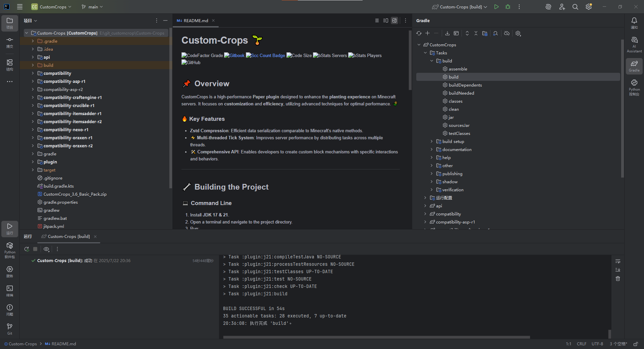Viewport: 644px width, 349px height.
Task: Reload all Gradle projects
Action: click(x=419, y=33)
